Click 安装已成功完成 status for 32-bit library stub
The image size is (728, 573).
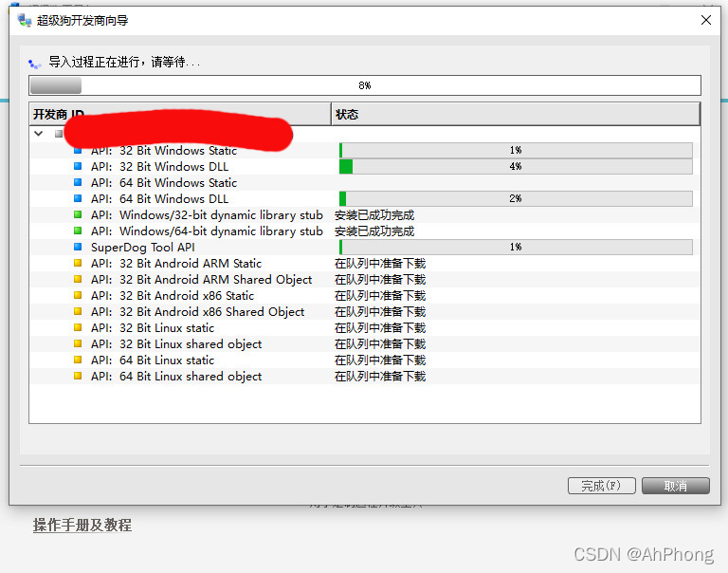pyautogui.click(x=374, y=215)
